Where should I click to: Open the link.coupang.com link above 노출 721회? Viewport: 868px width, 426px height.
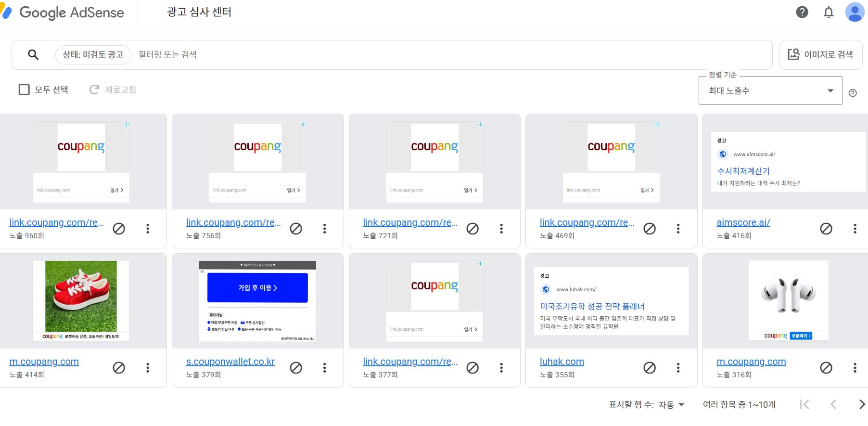click(410, 222)
